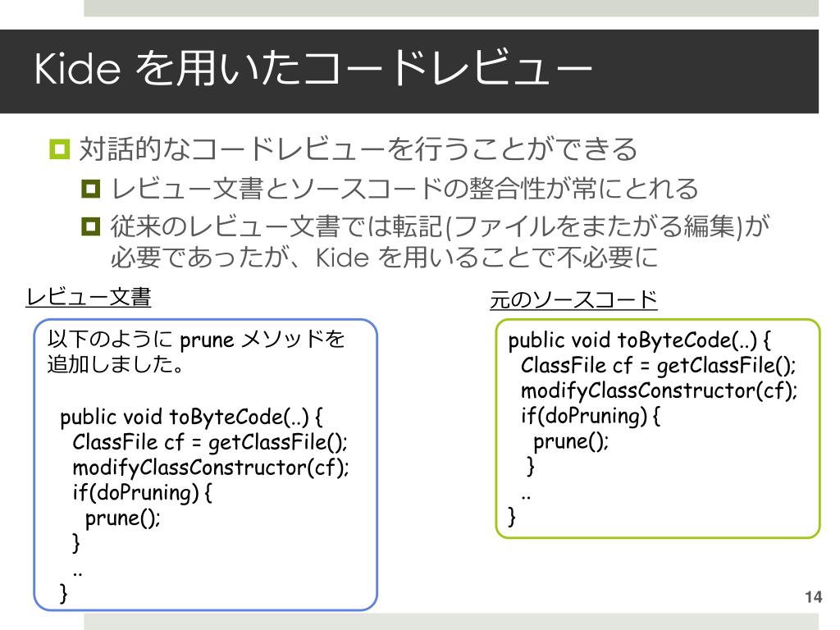Image resolution: width=840 pixels, height=630 pixels.
Task: Click the underlined heading 'レビュー文書'
Action: [x=89, y=297]
